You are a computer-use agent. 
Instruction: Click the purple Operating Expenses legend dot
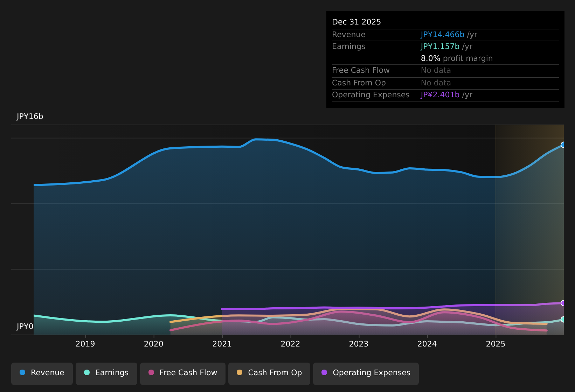pos(324,373)
